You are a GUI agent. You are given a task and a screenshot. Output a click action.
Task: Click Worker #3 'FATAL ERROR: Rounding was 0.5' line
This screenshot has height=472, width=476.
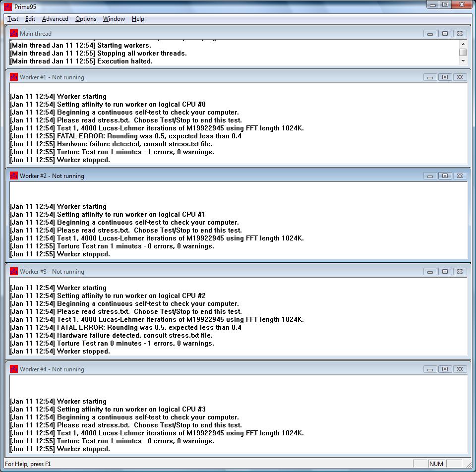click(125, 328)
